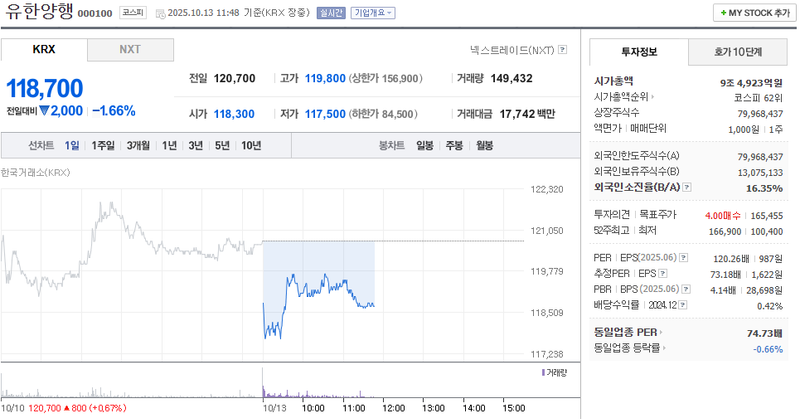Click the 코스피 market badge
Viewport: 800px width, 419px height.
tap(131, 13)
